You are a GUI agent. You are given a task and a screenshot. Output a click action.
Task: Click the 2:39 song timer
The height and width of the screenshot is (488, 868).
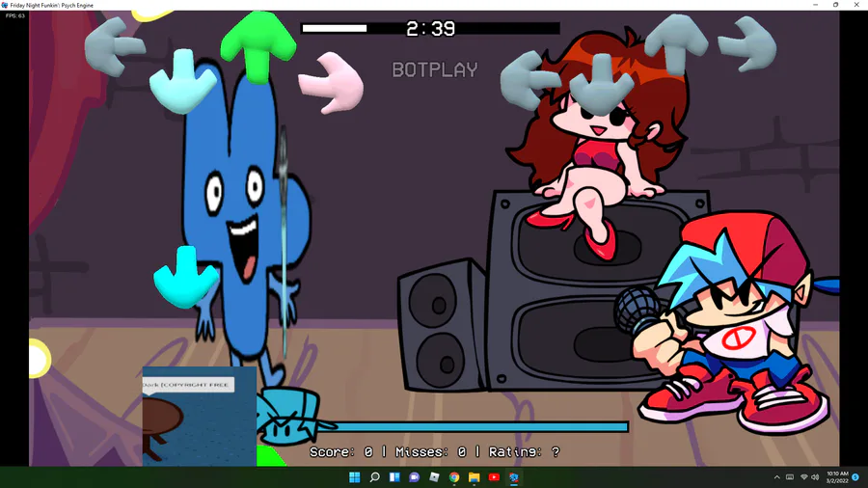[431, 28]
